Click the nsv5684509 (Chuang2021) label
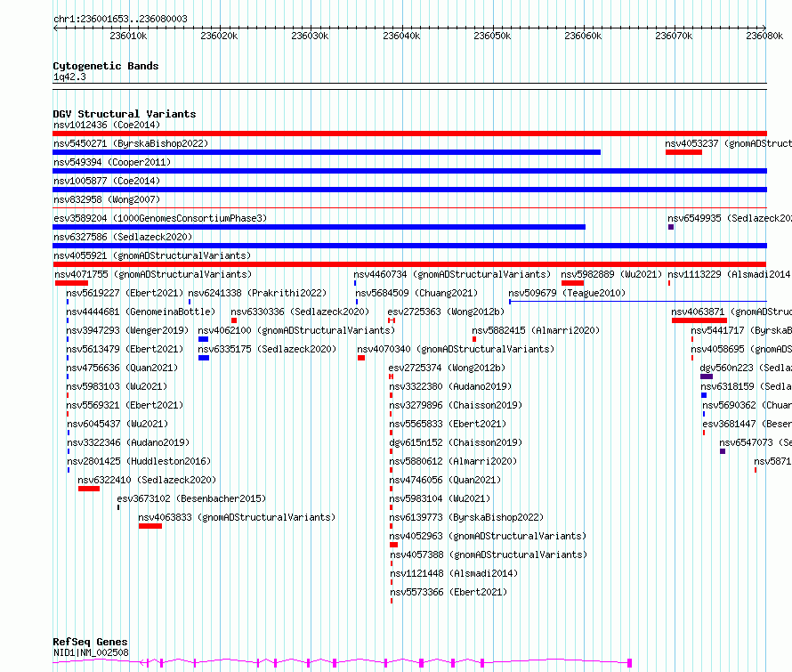Image resolution: width=792 pixels, height=672 pixels. [416, 293]
